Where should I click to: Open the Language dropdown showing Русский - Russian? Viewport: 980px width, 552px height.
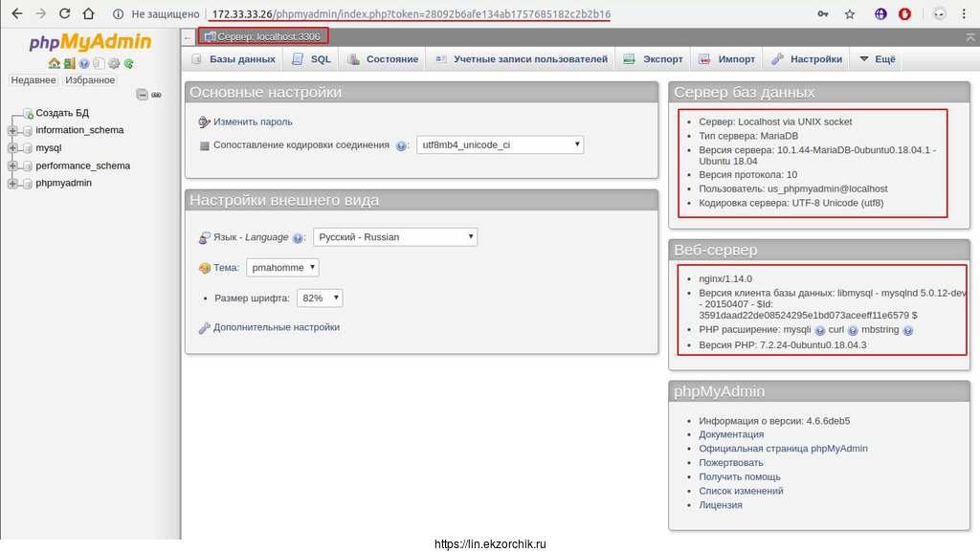point(395,237)
